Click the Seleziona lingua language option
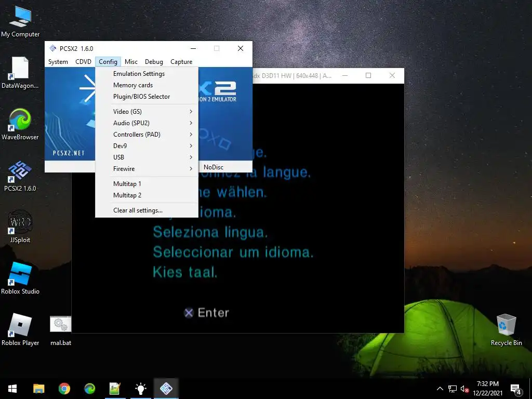 (x=210, y=233)
